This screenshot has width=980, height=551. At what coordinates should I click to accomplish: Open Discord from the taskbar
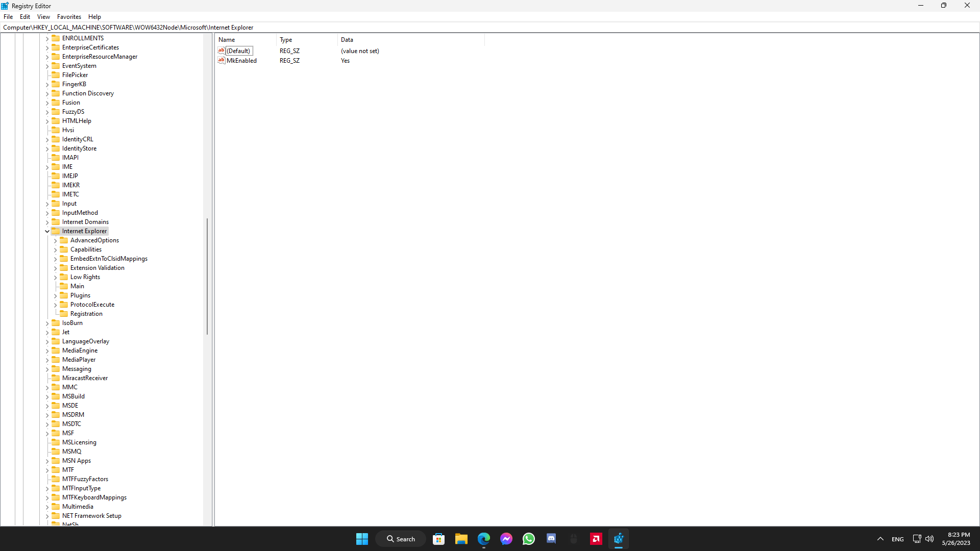tap(551, 539)
